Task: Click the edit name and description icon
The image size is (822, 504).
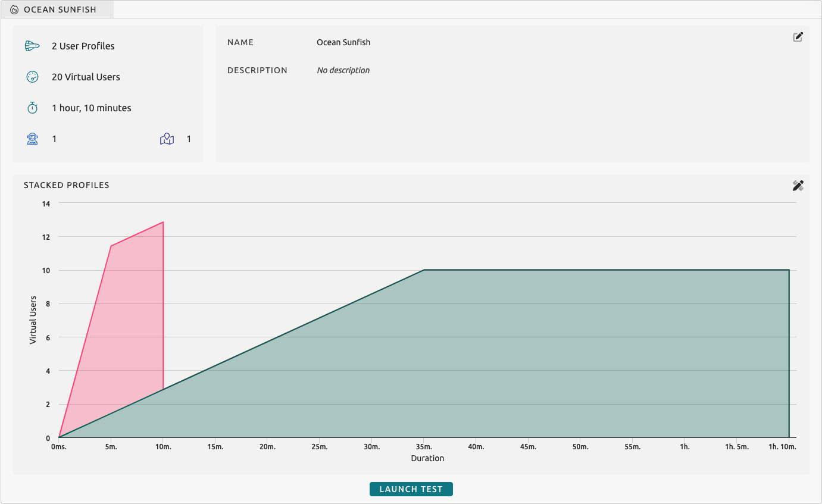Action: click(x=798, y=37)
